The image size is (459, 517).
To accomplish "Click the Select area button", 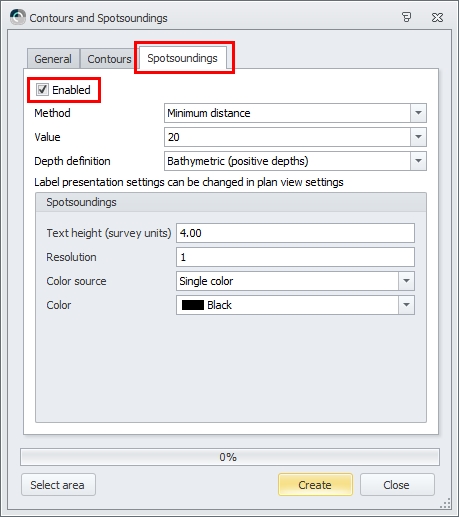I will pyautogui.click(x=58, y=485).
